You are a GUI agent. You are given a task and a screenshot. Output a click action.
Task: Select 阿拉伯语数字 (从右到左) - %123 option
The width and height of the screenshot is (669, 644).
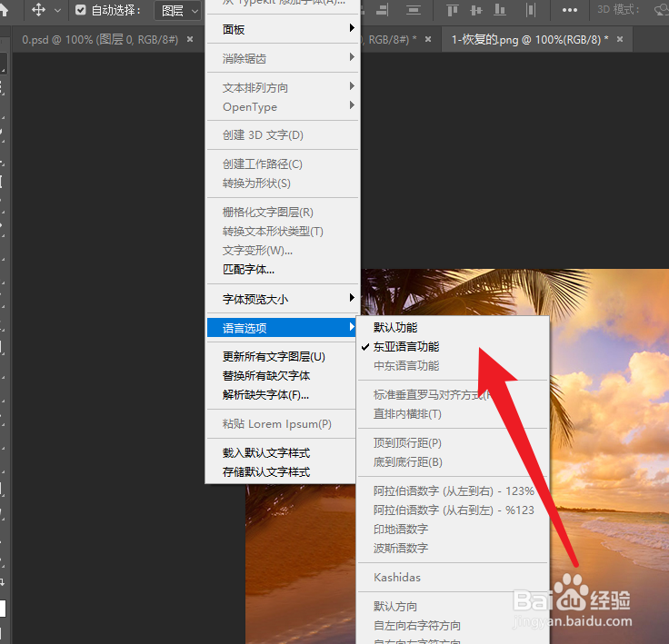[453, 510]
